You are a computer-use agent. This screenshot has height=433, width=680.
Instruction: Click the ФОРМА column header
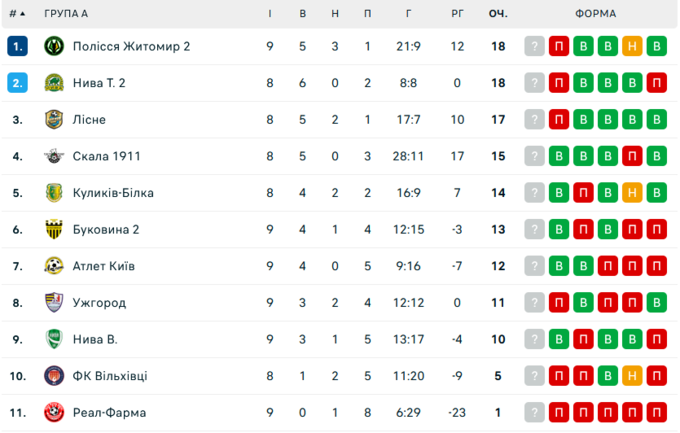click(596, 14)
